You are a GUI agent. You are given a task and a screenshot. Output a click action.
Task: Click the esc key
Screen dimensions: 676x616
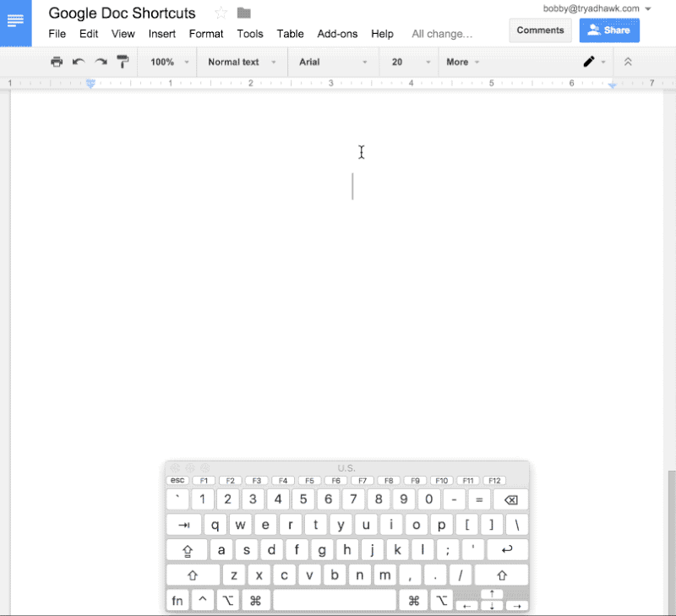click(x=177, y=480)
